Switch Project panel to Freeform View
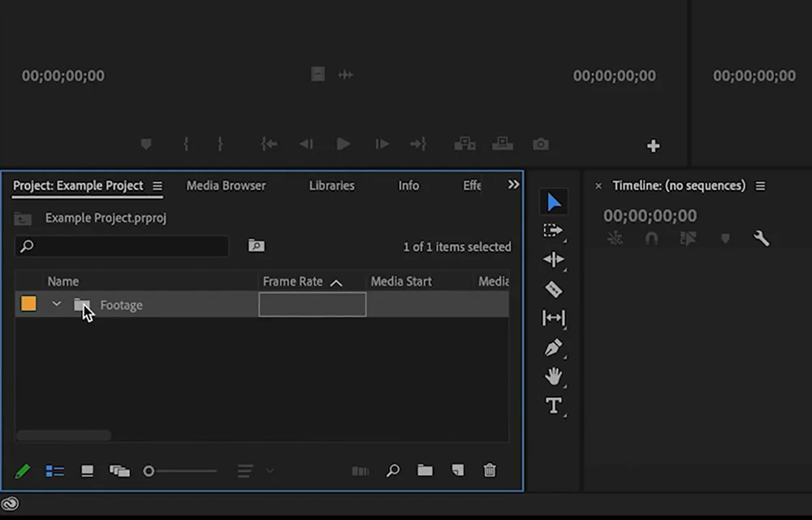Viewport: 812px width, 520px height. 119,470
